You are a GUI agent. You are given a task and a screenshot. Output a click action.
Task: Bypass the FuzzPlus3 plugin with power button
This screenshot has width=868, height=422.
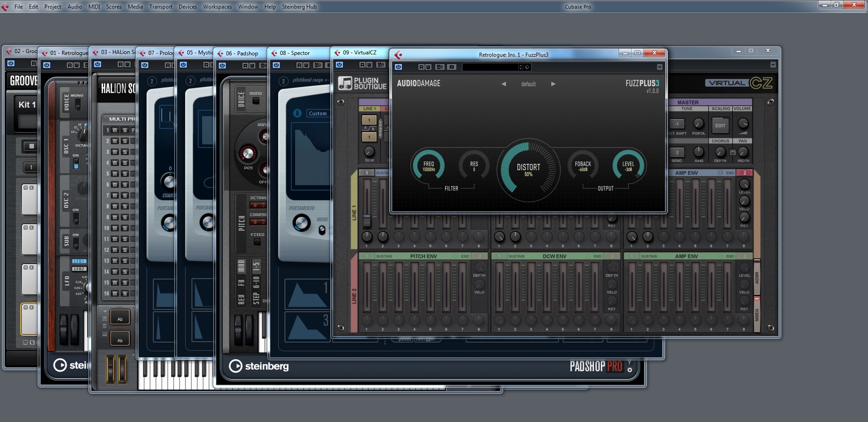pos(398,67)
